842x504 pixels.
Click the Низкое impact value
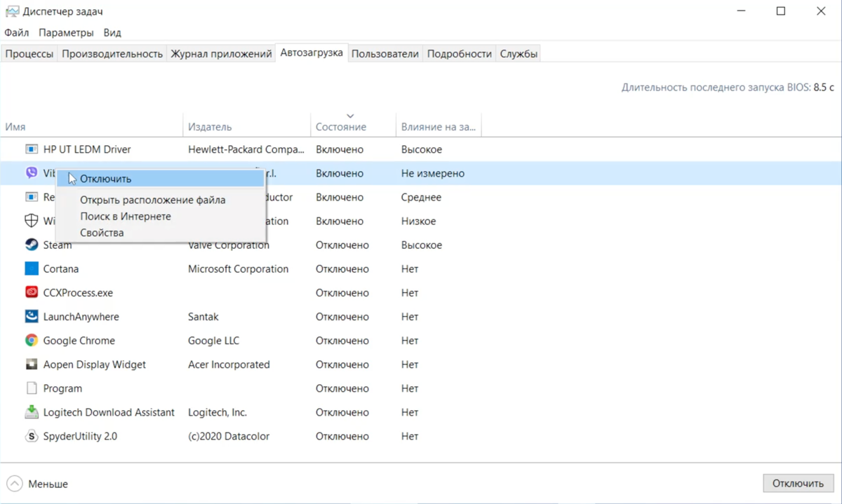(x=418, y=221)
